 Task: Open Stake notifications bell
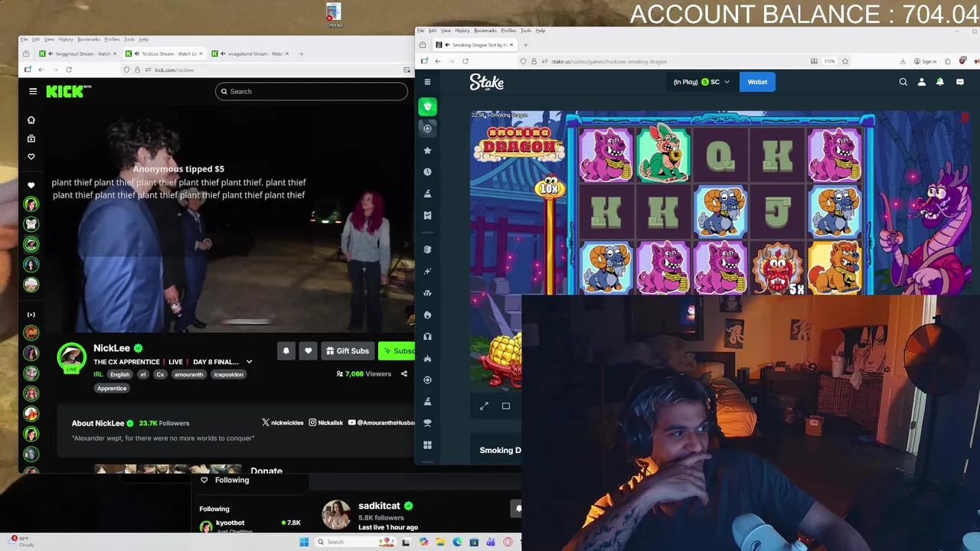(x=940, y=82)
